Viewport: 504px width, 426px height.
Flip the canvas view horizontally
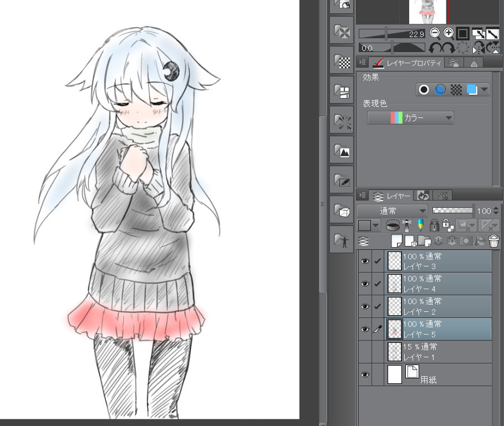point(478,48)
